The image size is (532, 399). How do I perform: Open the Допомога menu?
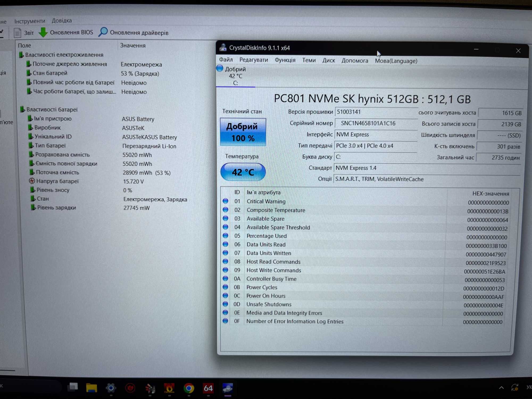click(x=355, y=61)
